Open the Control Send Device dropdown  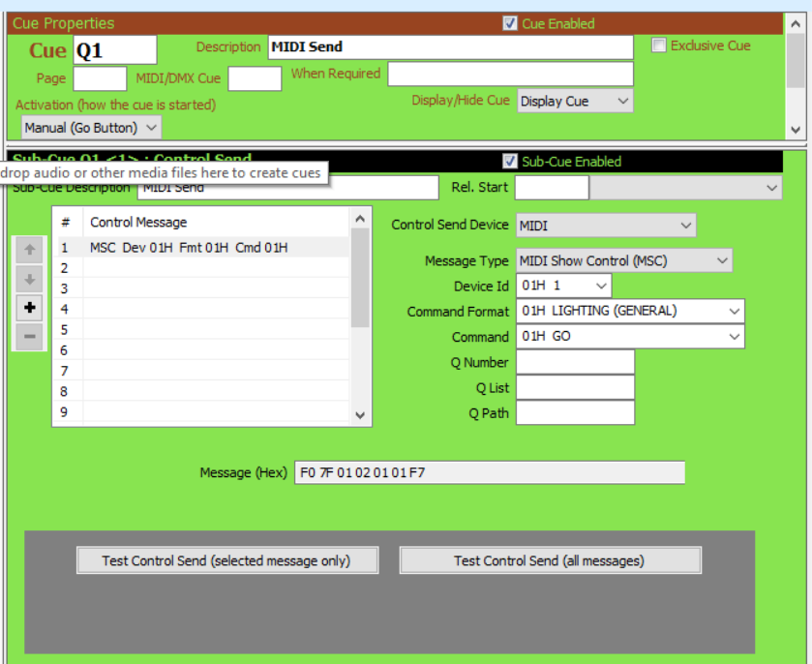[606, 226]
